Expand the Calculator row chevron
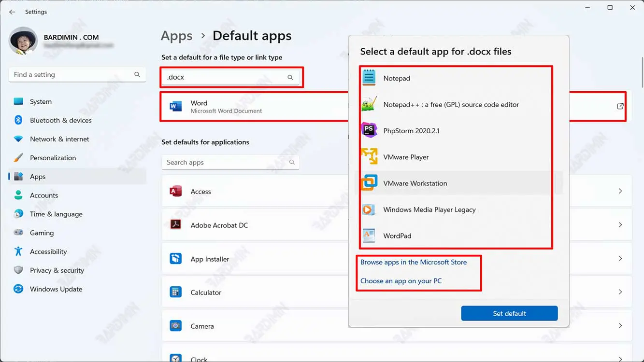 [620, 292]
